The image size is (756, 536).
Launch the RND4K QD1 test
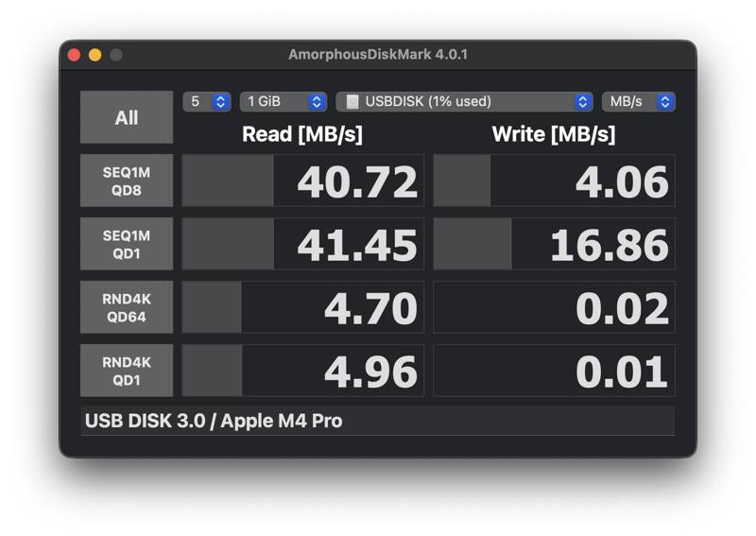click(127, 371)
